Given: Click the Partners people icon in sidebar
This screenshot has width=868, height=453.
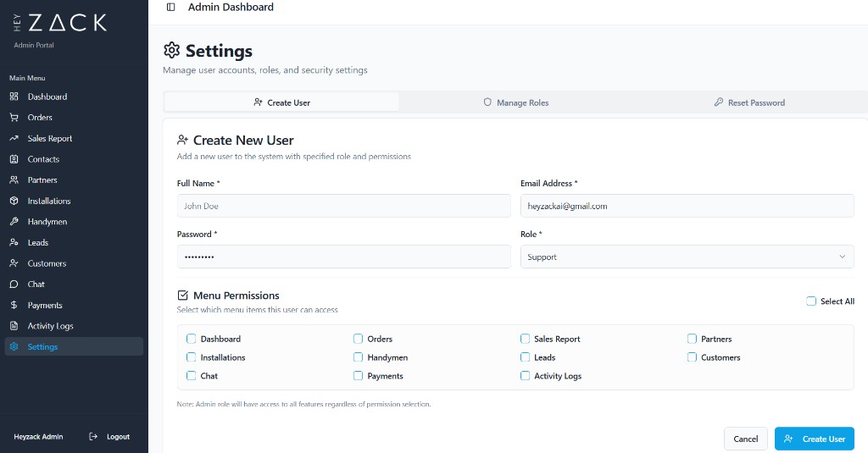Looking at the screenshot, I should pyautogui.click(x=14, y=180).
